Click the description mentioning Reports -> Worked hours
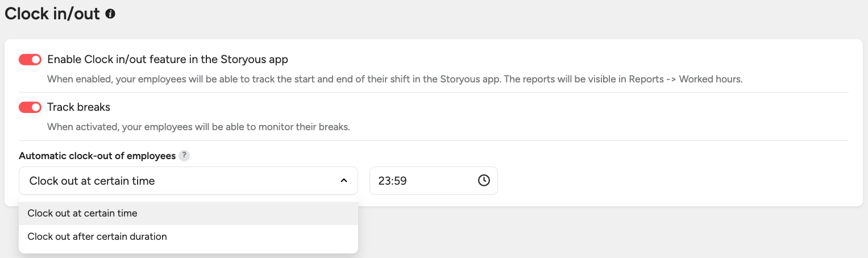Screen dimensions: 868x258 [394, 79]
